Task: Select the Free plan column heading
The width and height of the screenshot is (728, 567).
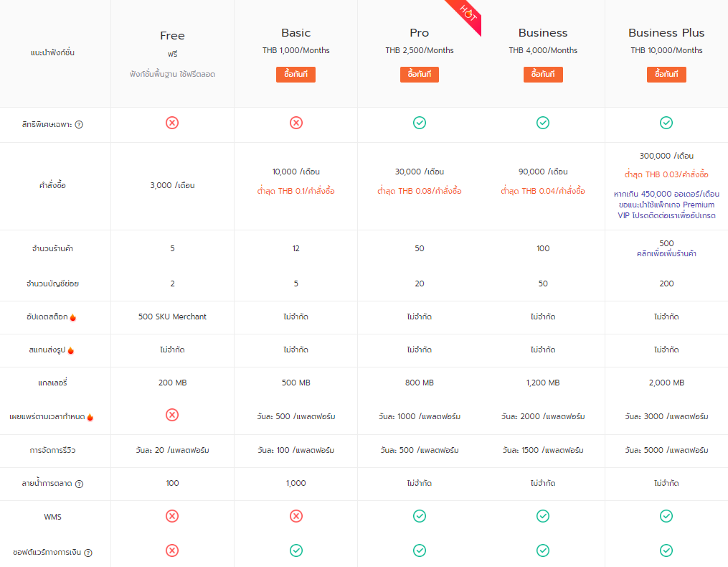Action: pos(172,35)
